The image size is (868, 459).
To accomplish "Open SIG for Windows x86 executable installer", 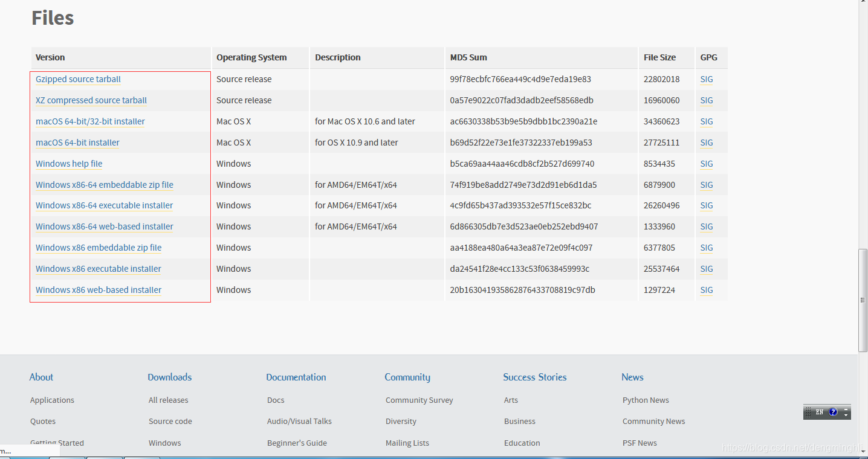I will pyautogui.click(x=707, y=269).
